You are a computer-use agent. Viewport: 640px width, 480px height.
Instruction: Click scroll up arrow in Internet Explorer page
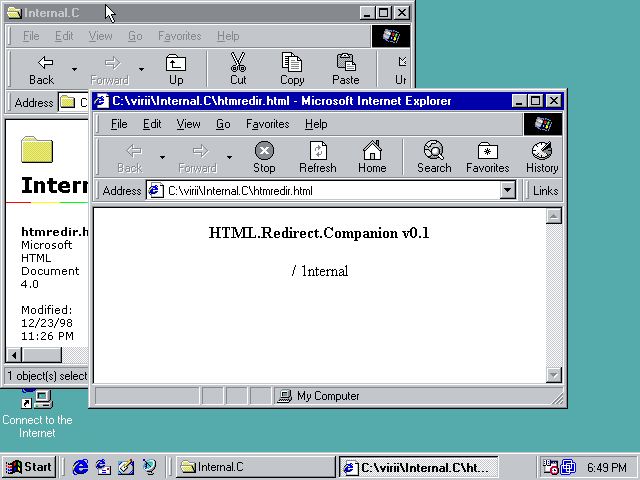click(553, 216)
